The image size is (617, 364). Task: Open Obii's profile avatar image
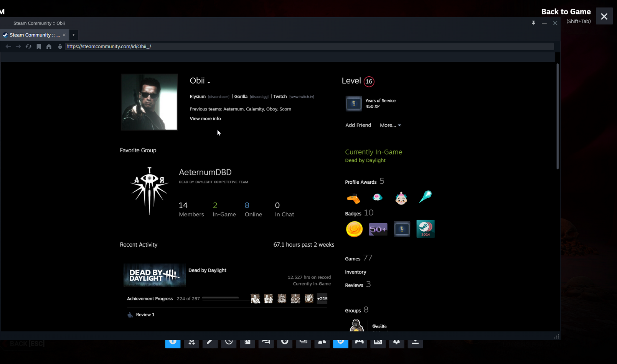click(149, 102)
